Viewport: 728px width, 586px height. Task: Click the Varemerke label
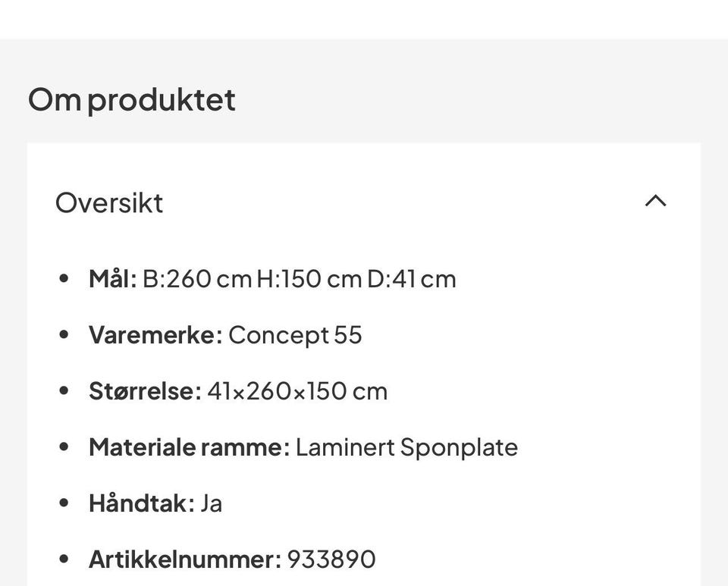(x=155, y=335)
